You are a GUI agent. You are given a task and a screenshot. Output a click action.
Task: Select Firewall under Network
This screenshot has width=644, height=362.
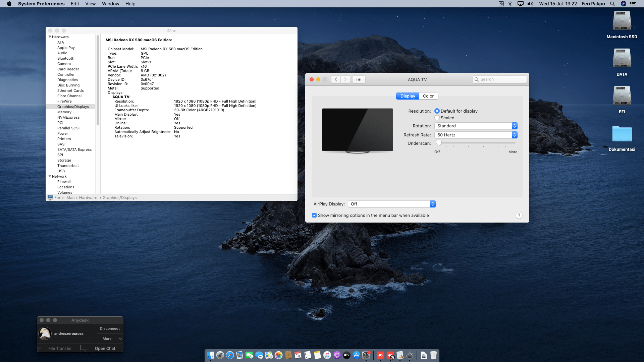coord(64,182)
